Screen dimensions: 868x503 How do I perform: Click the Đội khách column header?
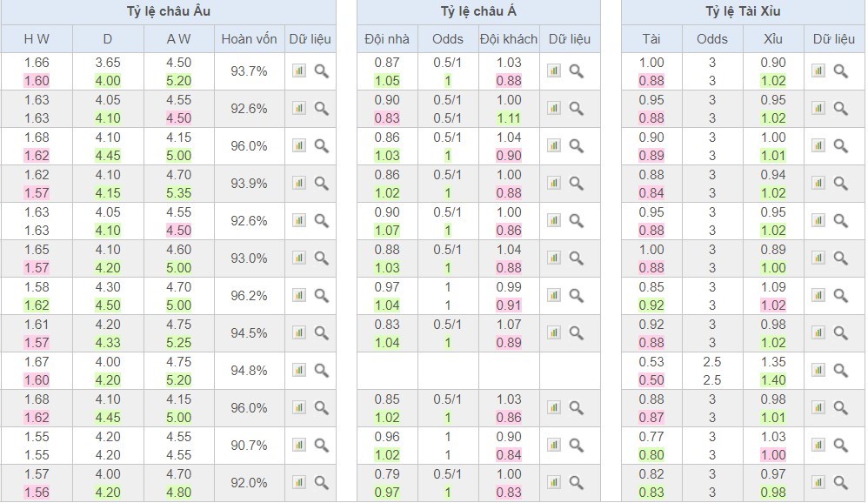509,39
